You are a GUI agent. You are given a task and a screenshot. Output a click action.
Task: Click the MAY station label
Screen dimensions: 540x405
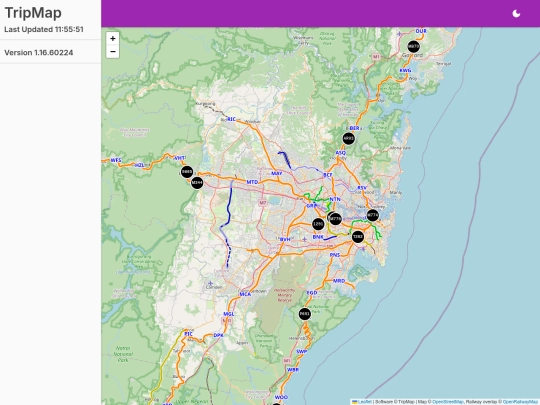pyautogui.click(x=277, y=173)
